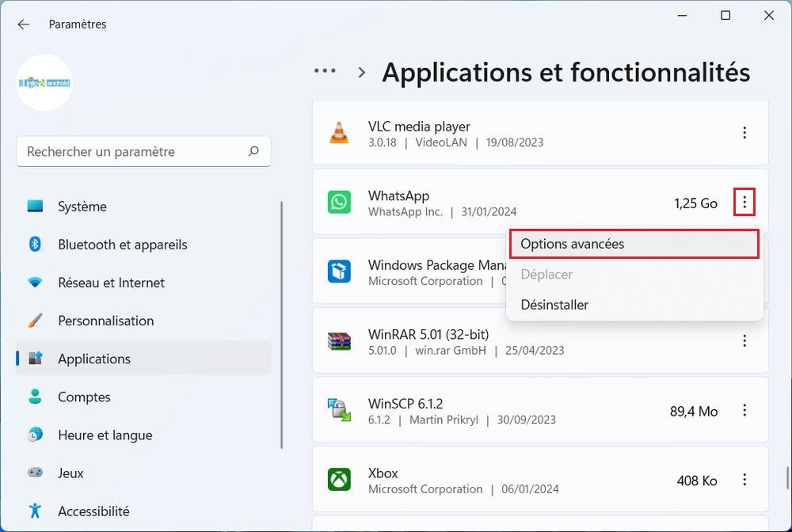Open the three-dot menu for Xbox

pos(744,480)
